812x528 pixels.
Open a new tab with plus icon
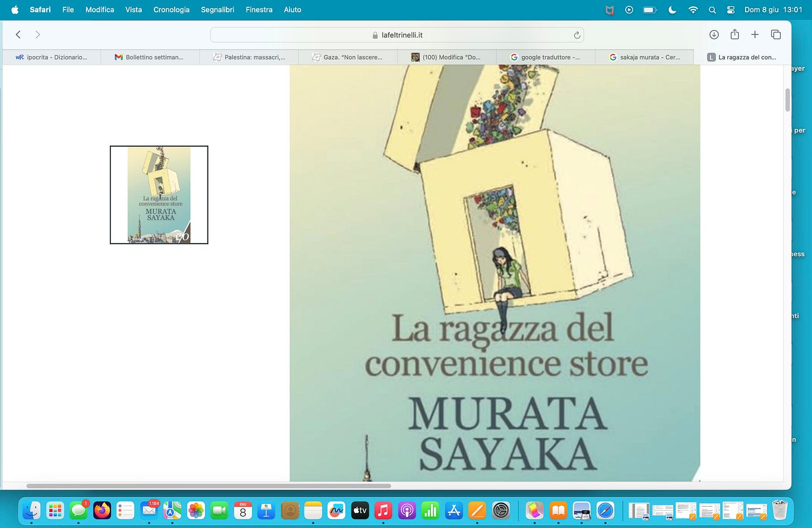coord(755,35)
